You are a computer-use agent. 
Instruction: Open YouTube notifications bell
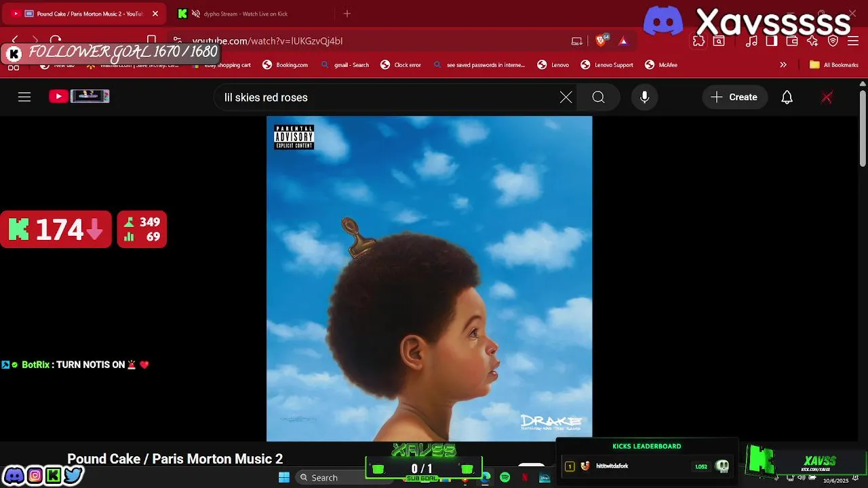click(x=787, y=98)
